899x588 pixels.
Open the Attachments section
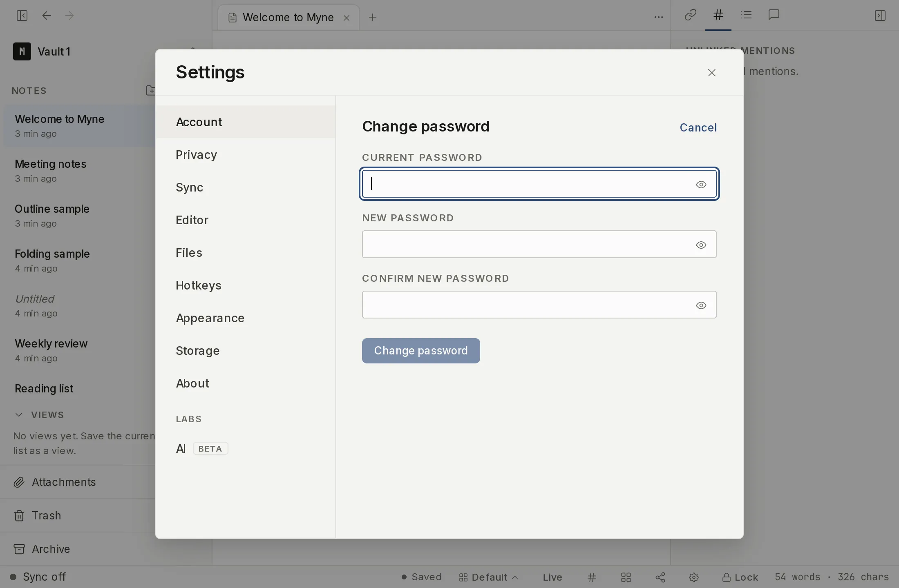point(78,482)
